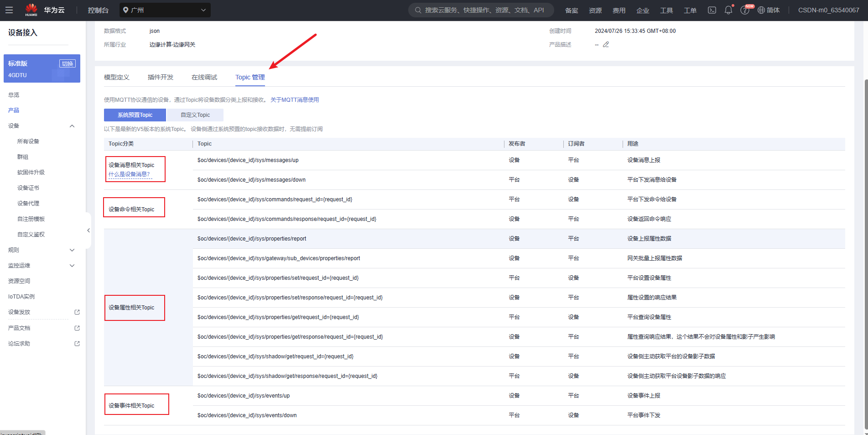Open 设备代理 in the sidebar

(28, 204)
